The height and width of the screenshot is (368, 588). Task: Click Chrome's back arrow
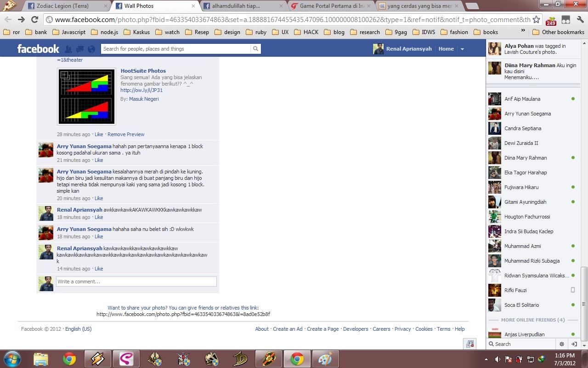(x=8, y=19)
